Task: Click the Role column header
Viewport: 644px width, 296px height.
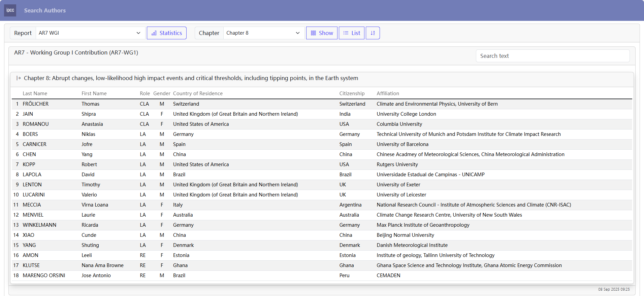Action: 145,94
